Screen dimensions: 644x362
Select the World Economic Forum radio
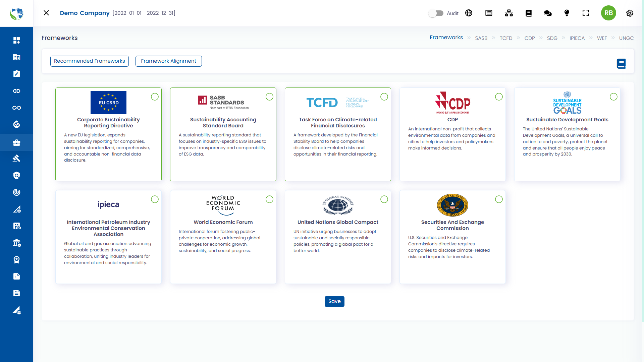(x=269, y=199)
